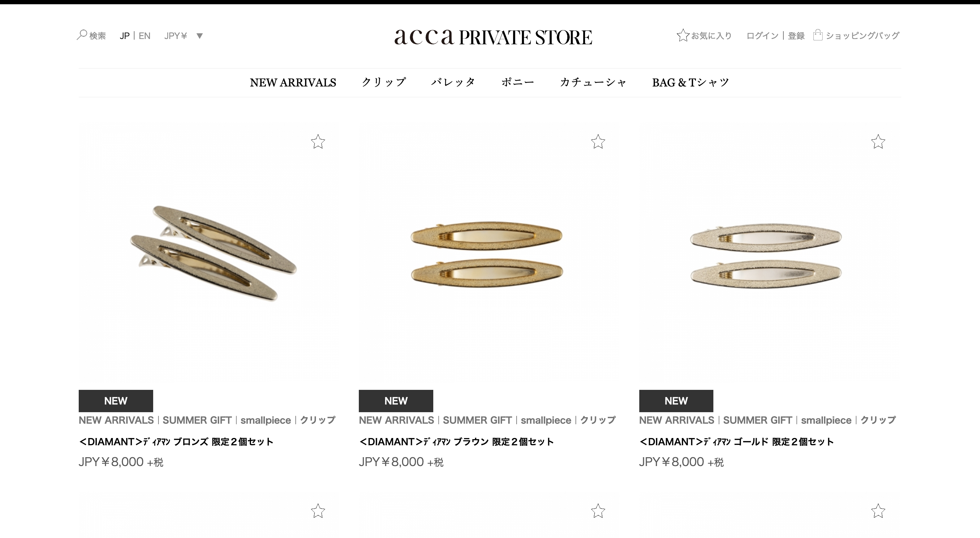980x538 pixels.
Task: Toggle the star on the bottom-left product card
Action: coord(318,511)
